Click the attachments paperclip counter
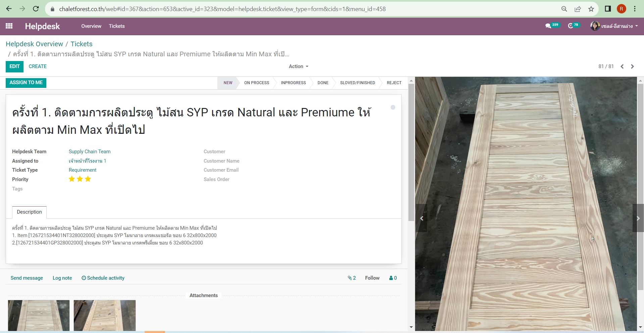This screenshot has width=644, height=333. (352, 278)
